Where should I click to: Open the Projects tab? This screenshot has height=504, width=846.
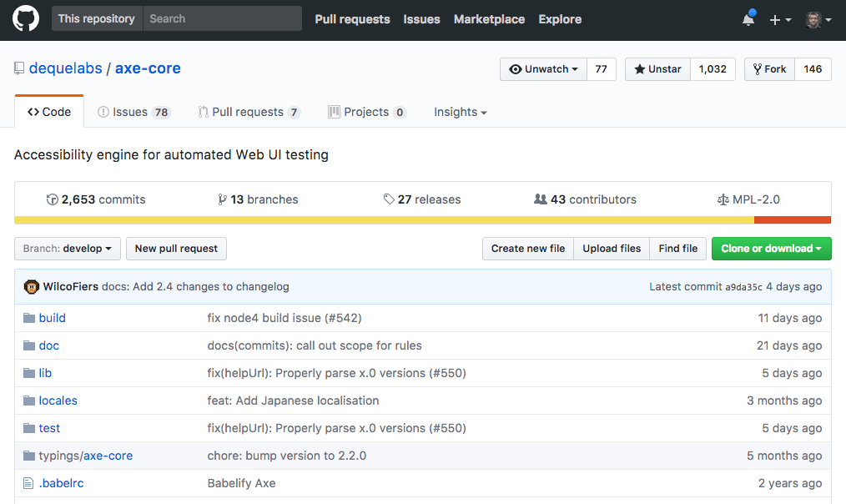coord(367,112)
